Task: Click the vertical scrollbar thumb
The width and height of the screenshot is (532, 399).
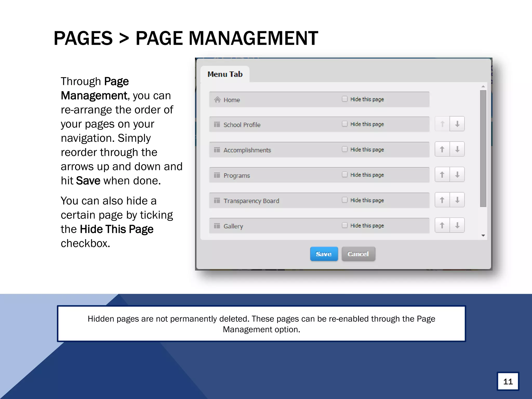Action: point(483,149)
